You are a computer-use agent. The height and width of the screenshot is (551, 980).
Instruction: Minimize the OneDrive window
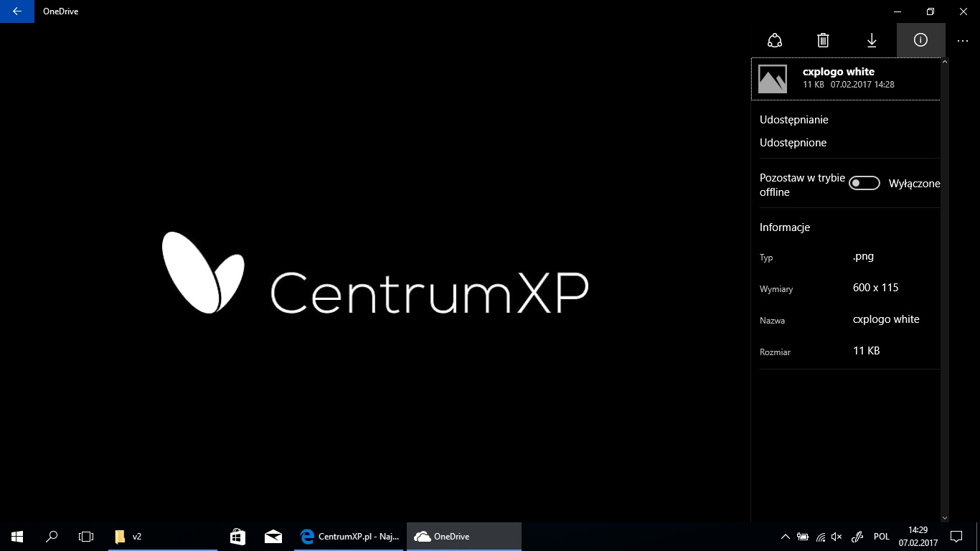coord(897,11)
